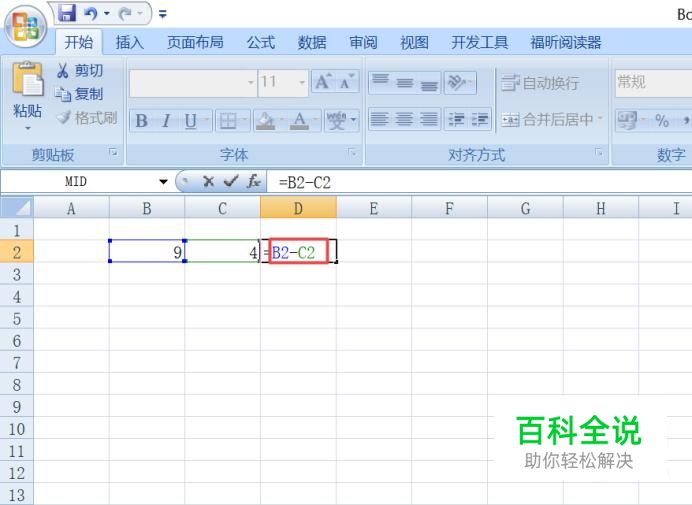
Task: Cut selection with 剪切
Action: tap(80, 70)
